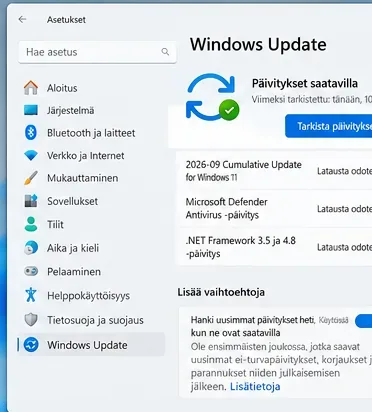Click the Asetukset window title

(x=66, y=20)
